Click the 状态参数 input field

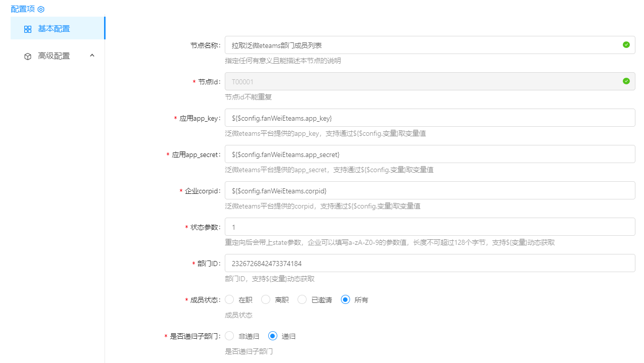coord(429,227)
